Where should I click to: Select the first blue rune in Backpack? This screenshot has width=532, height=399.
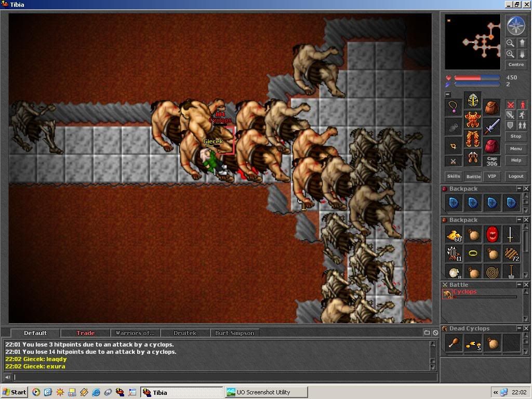coord(454,203)
